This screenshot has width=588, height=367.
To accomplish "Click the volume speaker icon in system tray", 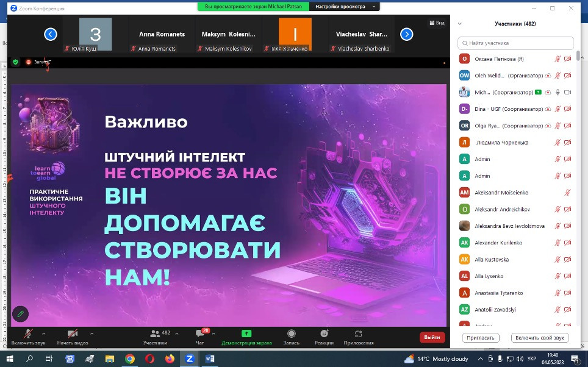I will (520, 358).
